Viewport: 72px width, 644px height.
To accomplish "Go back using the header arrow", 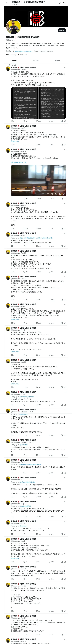I will (7, 3).
